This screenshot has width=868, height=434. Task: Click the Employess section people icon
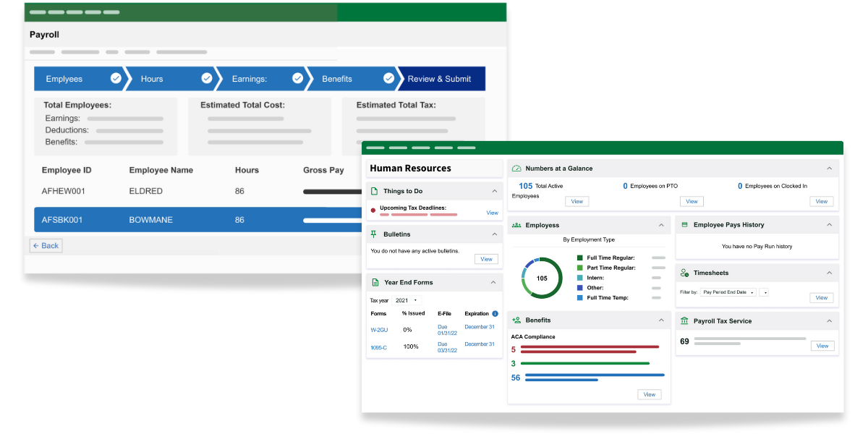[x=516, y=225]
